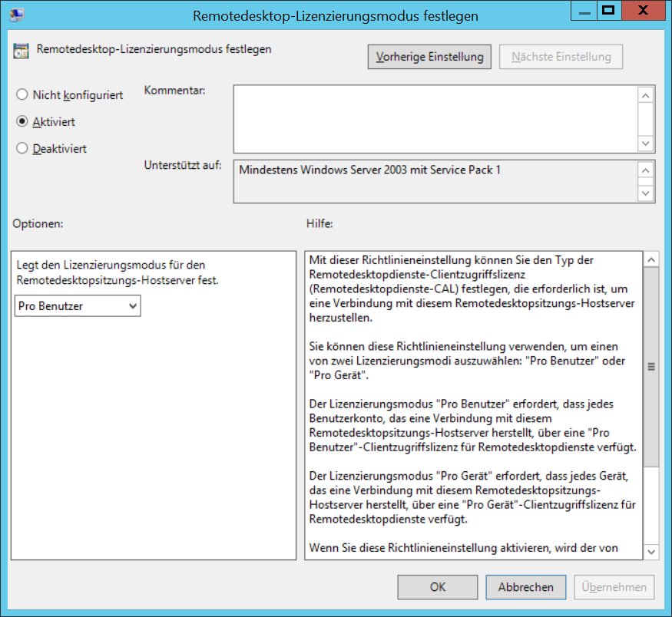Viewport: 672px width, 617px height.
Task: Click the Abbrechen button
Action: coord(525,587)
